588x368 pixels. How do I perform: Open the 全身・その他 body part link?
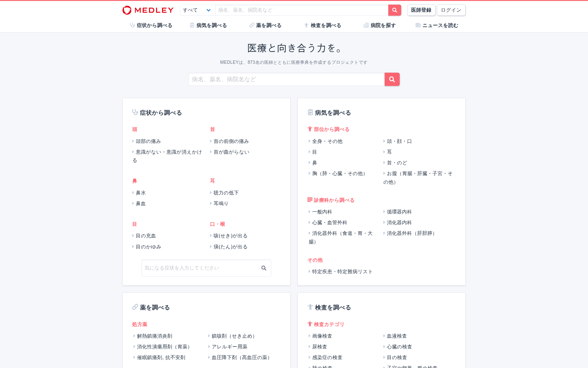point(327,141)
